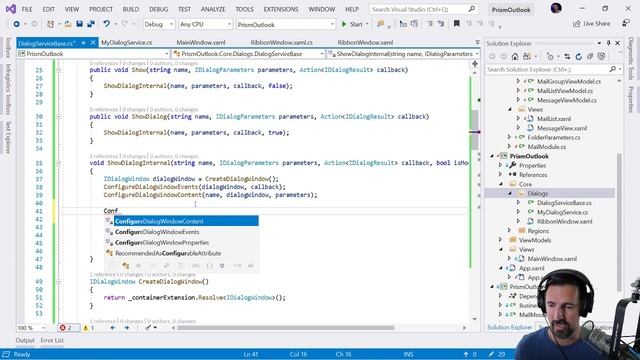640x360 pixels.
Task: Click the Undo arrow icon
Action: (107, 24)
